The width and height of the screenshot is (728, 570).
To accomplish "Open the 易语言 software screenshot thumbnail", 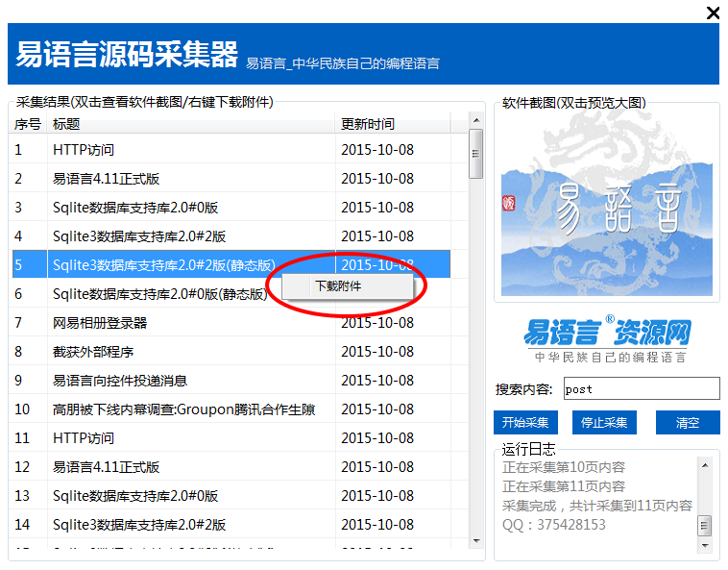I will click(x=607, y=205).
